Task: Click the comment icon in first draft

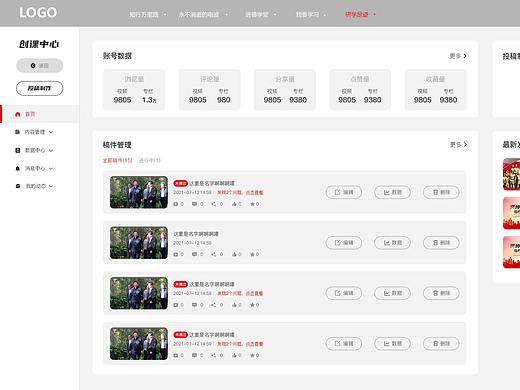Action: (x=194, y=204)
